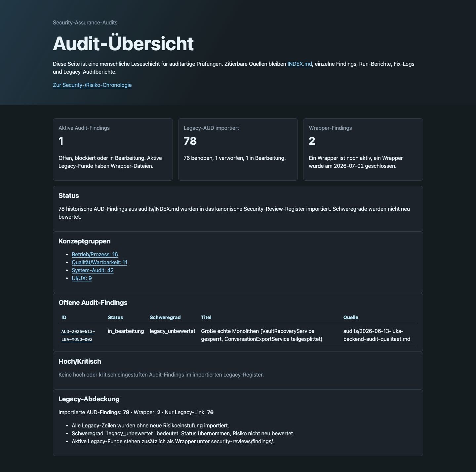Click the Offene Audit-Findings heading
The height and width of the screenshot is (472, 476).
93,303
